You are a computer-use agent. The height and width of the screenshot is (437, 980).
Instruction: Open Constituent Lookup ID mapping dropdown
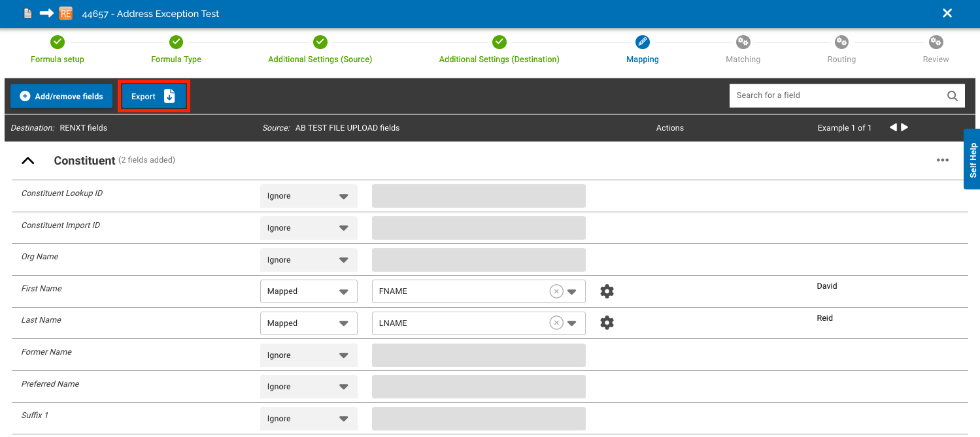pos(309,196)
